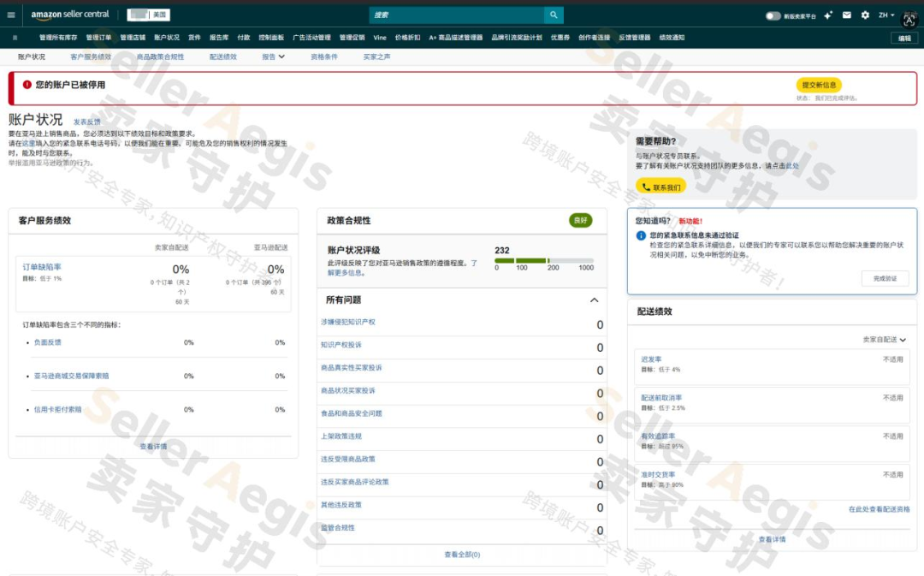Open 绩效通知 in the top menu
Image resolution: width=924 pixels, height=576 pixels.
[x=672, y=38]
